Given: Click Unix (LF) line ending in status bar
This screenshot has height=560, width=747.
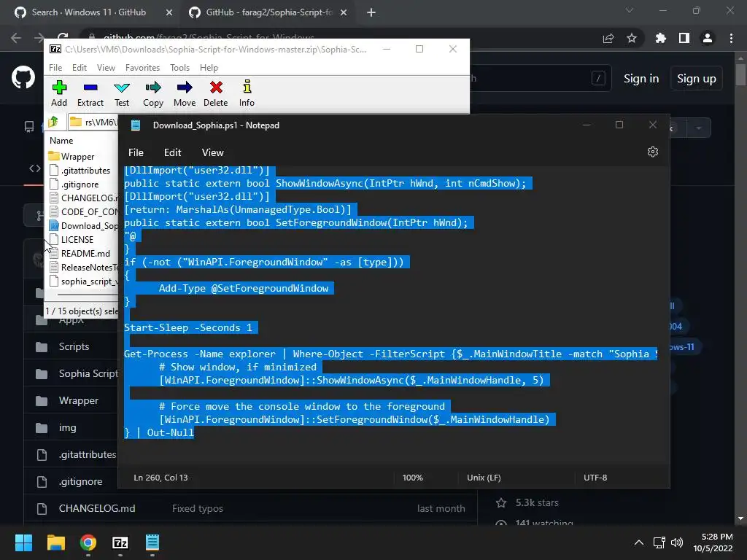Looking at the screenshot, I should [x=484, y=478].
